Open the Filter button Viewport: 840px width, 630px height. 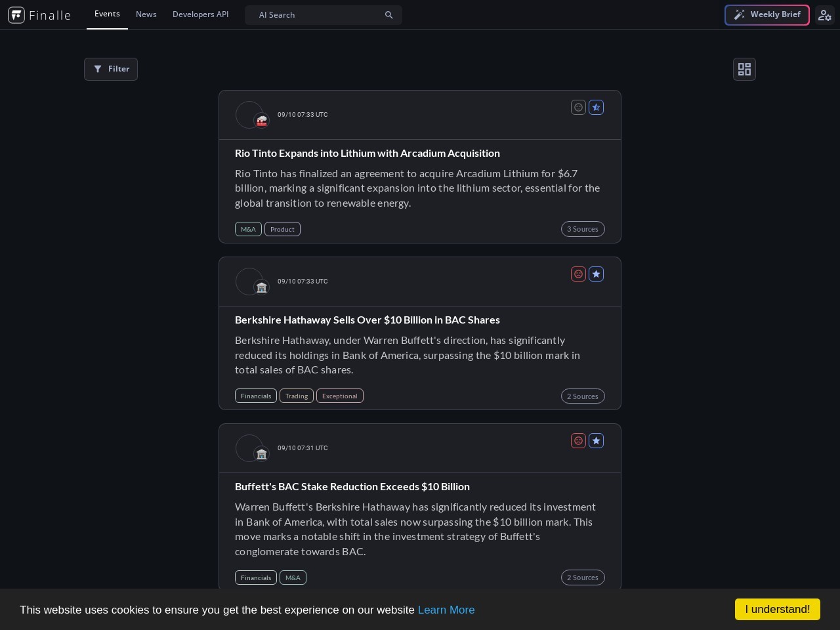click(111, 69)
